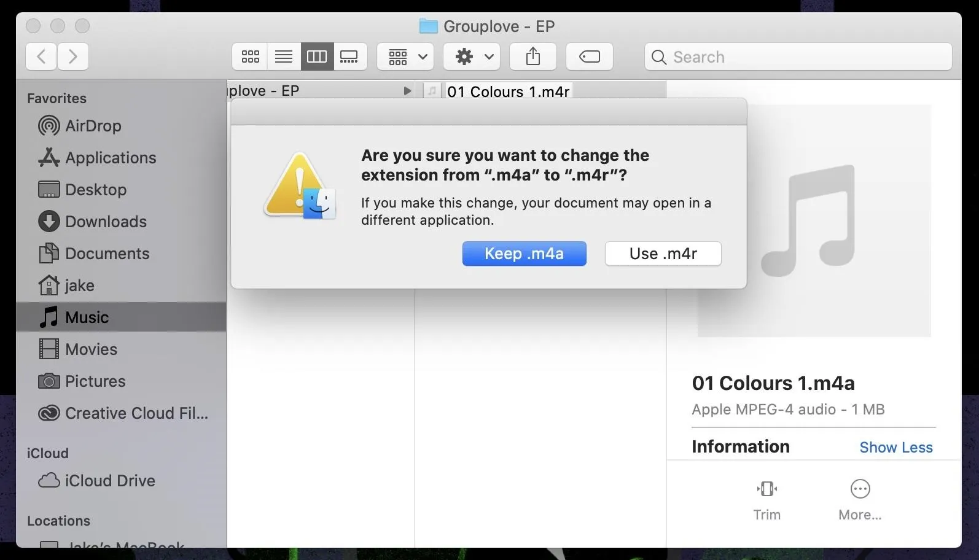
Task: Click the More… quick action
Action: tap(860, 500)
